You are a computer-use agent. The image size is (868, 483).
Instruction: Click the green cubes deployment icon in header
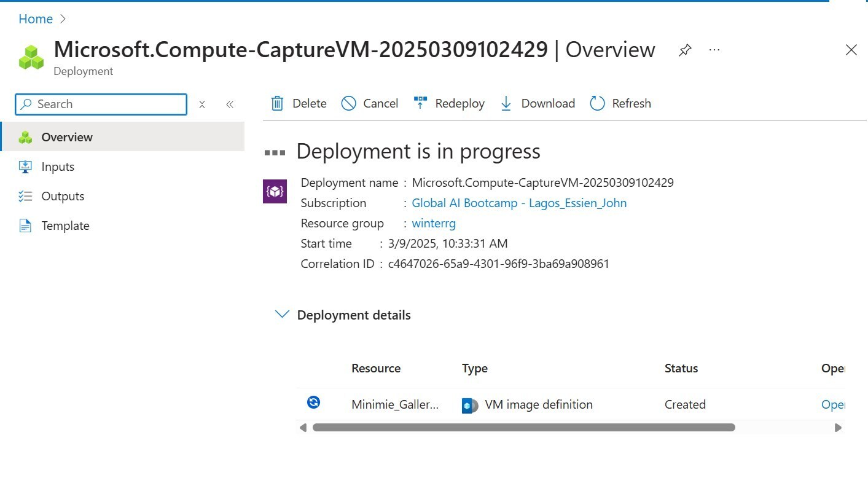click(31, 57)
